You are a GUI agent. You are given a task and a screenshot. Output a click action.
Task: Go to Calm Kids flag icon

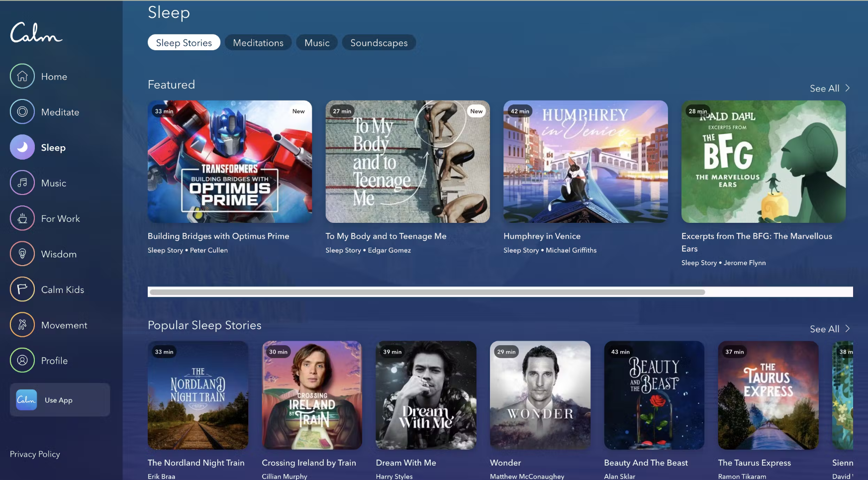point(22,289)
